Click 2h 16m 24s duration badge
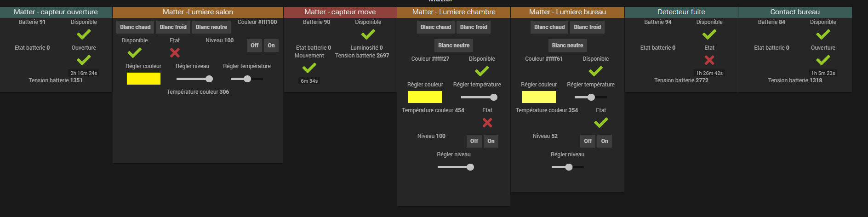The height and width of the screenshot is (217, 868). pyautogui.click(x=84, y=73)
